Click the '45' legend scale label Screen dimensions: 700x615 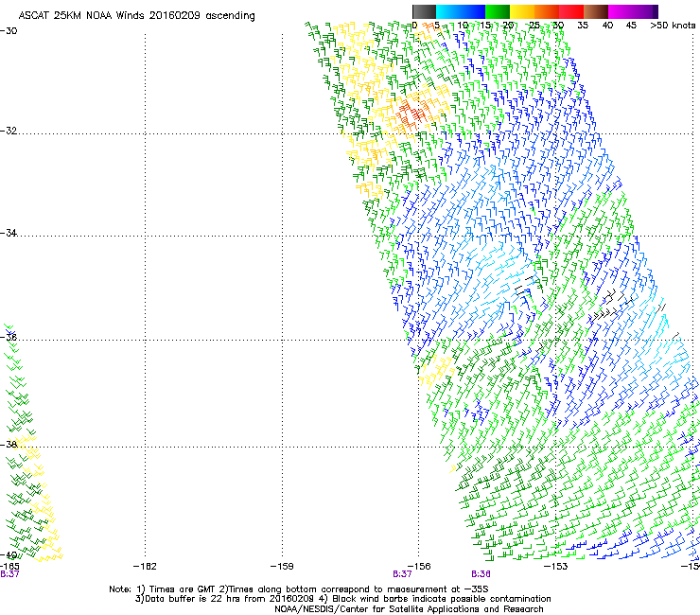coord(631,26)
